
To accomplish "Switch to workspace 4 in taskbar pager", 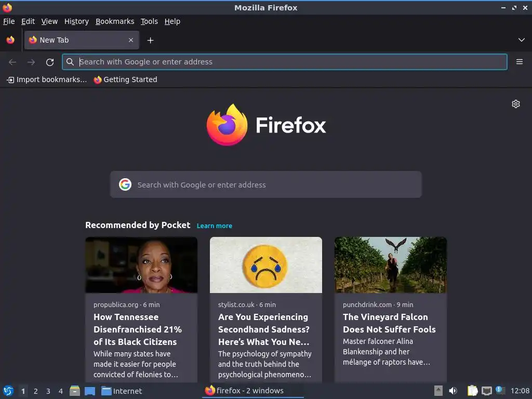I will click(61, 391).
